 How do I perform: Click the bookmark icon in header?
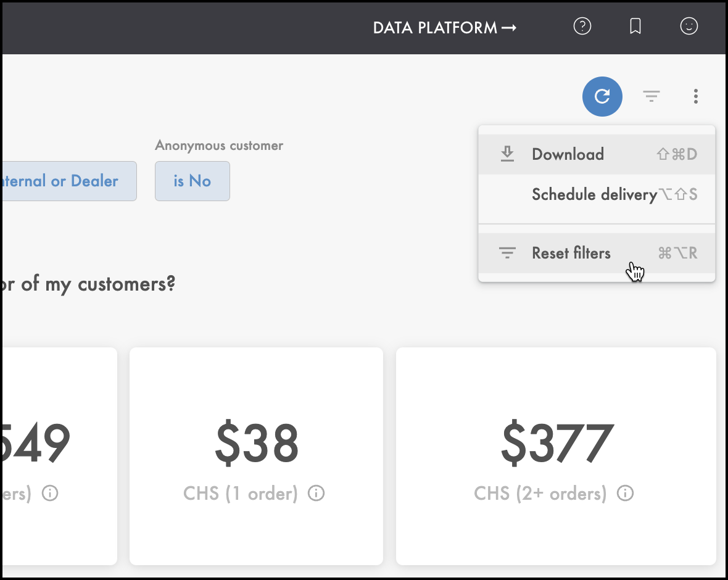[635, 27]
